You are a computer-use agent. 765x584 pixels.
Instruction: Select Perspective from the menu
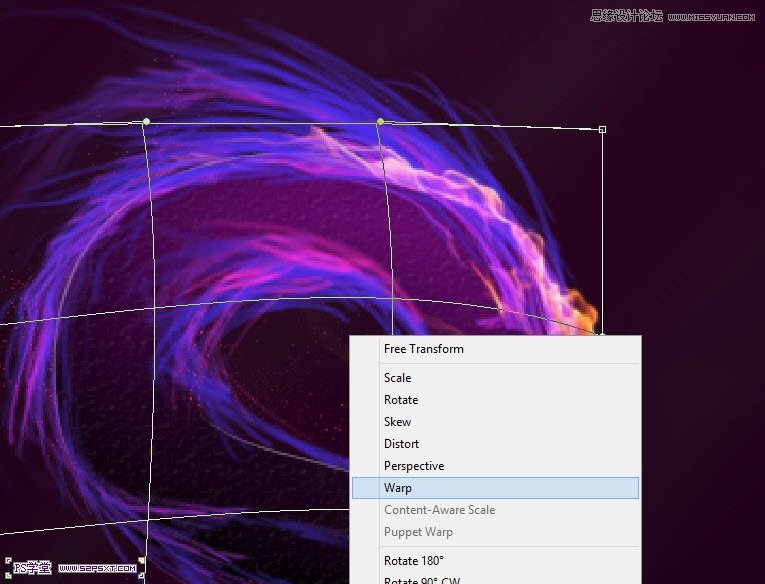pyautogui.click(x=495, y=465)
